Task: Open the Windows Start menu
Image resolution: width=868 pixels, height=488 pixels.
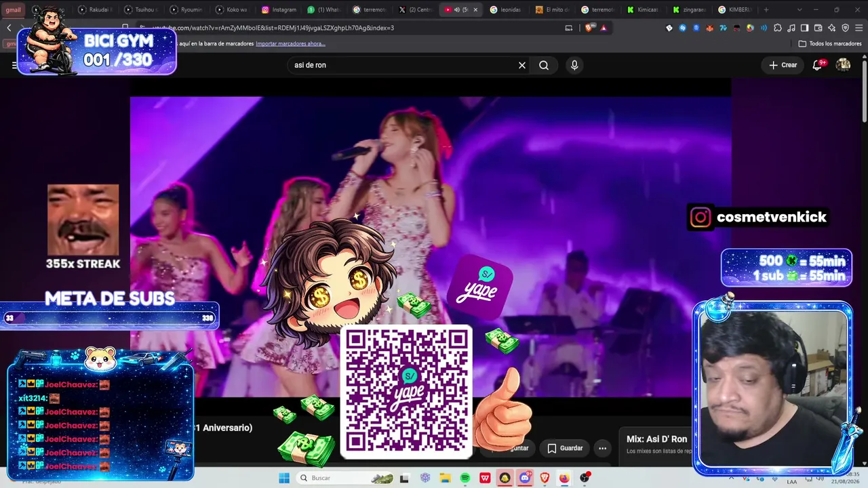Action: 284,478
